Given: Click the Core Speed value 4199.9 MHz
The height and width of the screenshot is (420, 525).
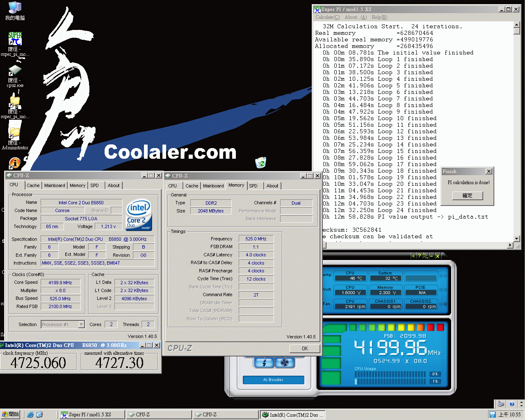Looking at the screenshot, I should [x=60, y=283].
